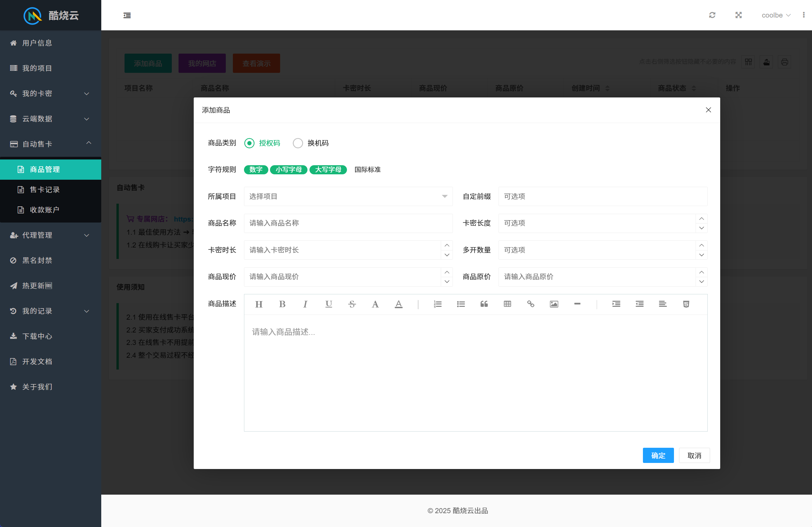812x527 pixels.
Task: Insert a table via editor toolbar
Action: tap(507, 304)
